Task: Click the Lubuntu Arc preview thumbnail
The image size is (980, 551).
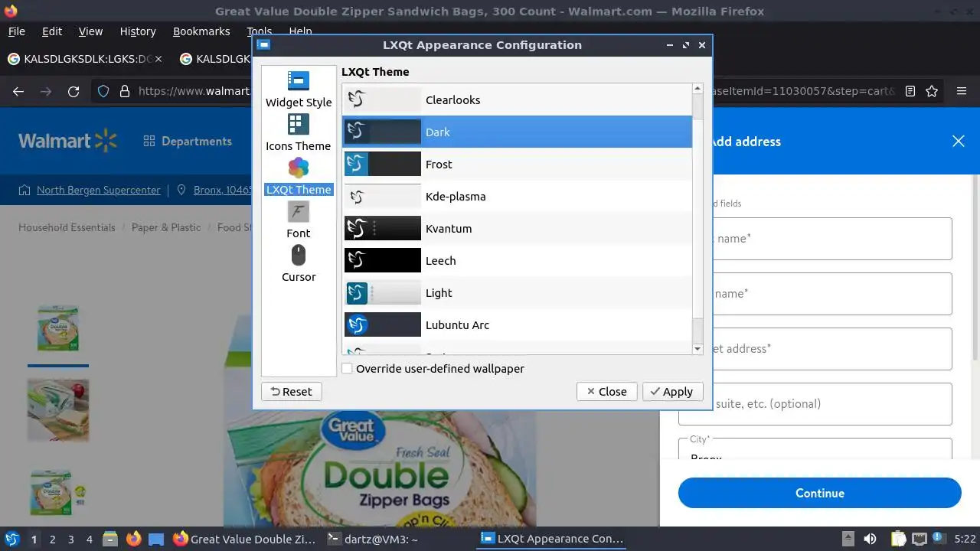Action: coord(383,325)
